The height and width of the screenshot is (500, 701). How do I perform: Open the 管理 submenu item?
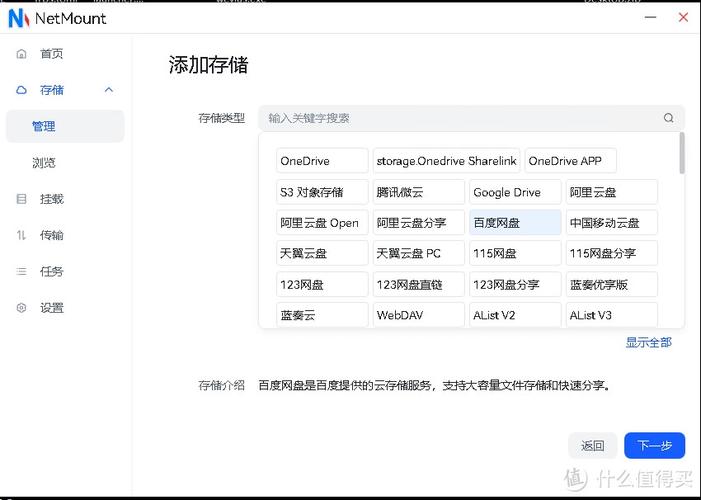click(x=65, y=127)
